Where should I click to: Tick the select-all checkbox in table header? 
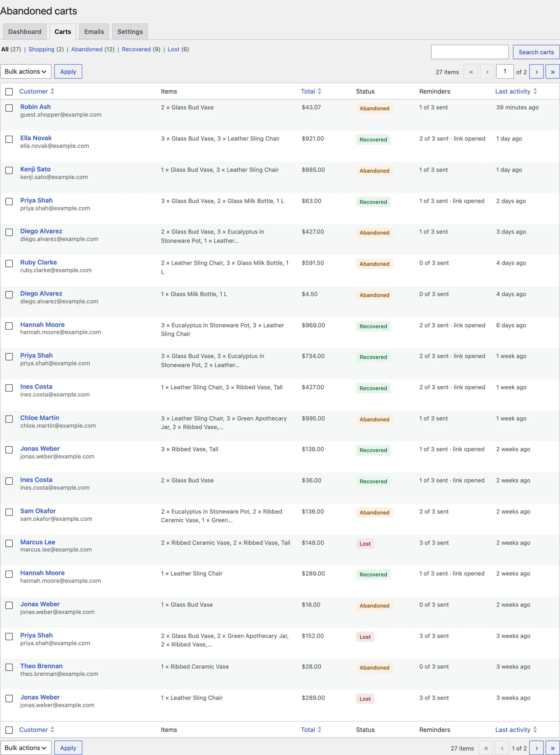(x=9, y=91)
